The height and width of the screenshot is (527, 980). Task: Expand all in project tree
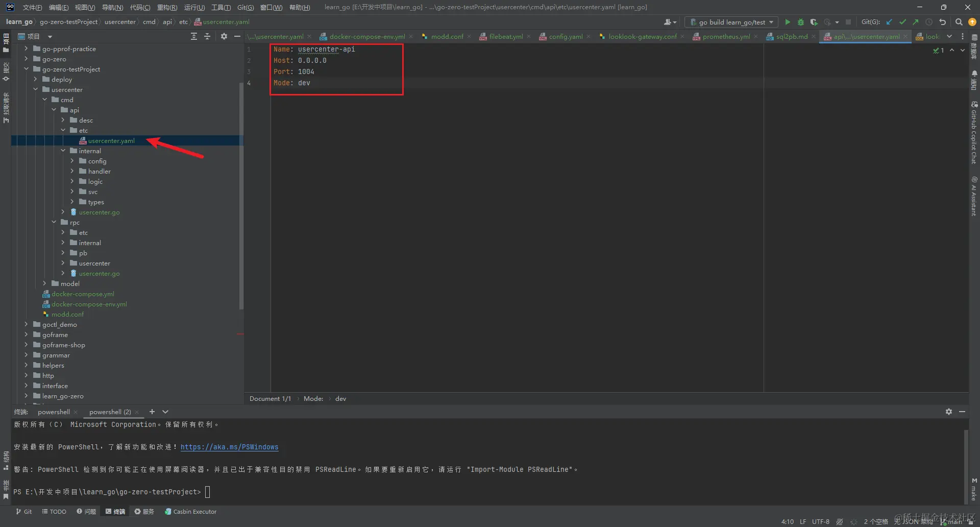pyautogui.click(x=194, y=36)
